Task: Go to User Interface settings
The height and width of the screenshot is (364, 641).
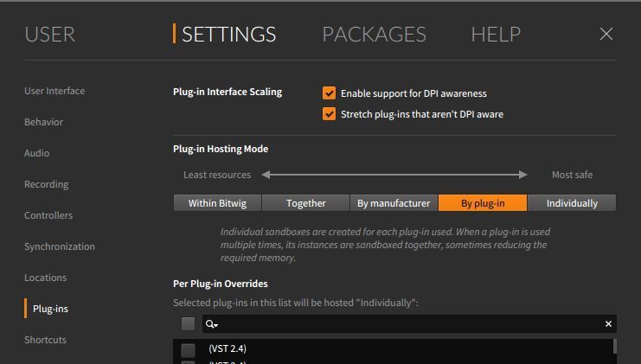Action: click(x=54, y=91)
